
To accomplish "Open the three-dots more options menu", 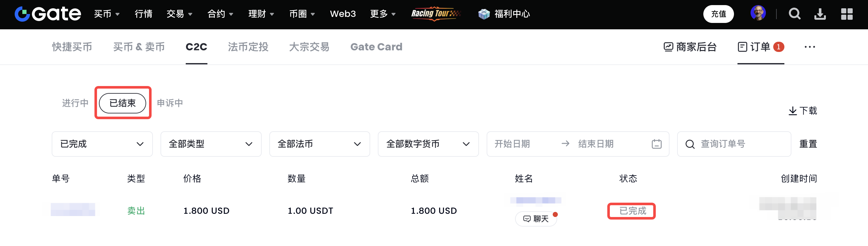I will [x=809, y=47].
